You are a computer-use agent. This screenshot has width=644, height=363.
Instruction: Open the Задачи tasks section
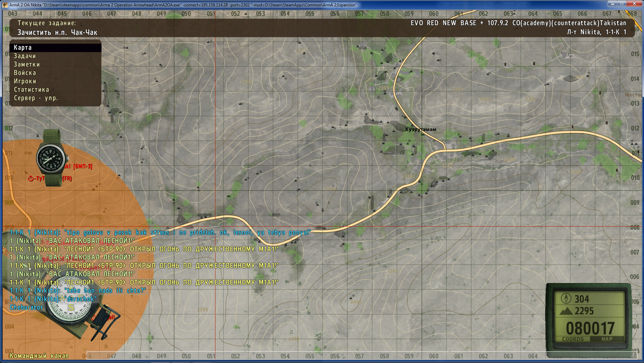tap(55, 56)
